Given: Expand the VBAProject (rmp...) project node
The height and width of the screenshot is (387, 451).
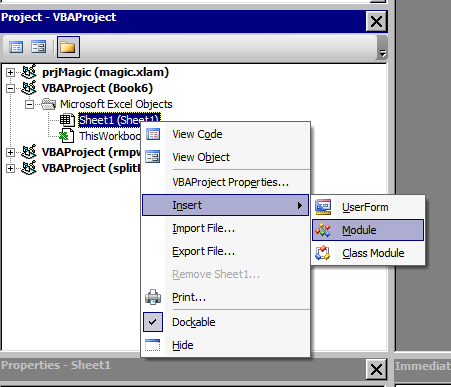Looking at the screenshot, I should coord(10,152).
